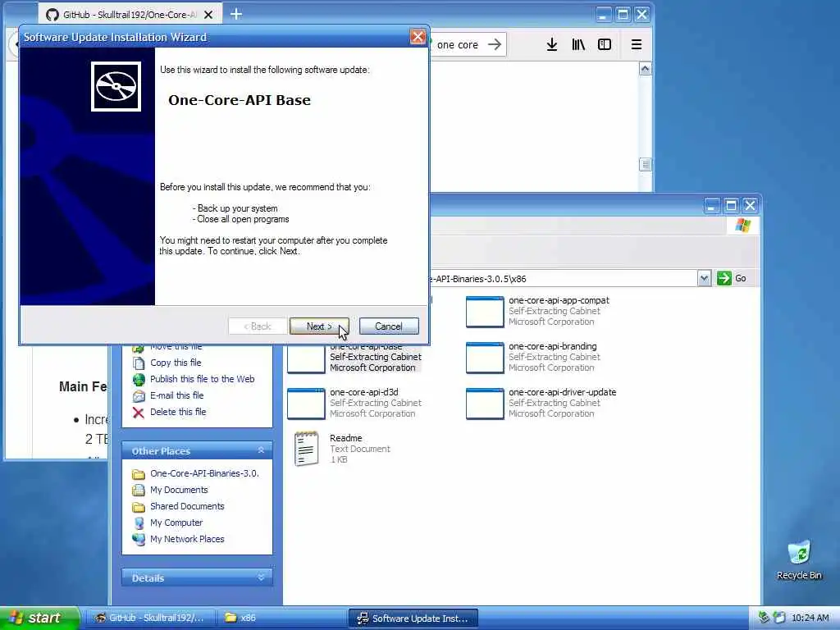Open Shared Documents in Other Places
840x630 pixels.
point(187,506)
